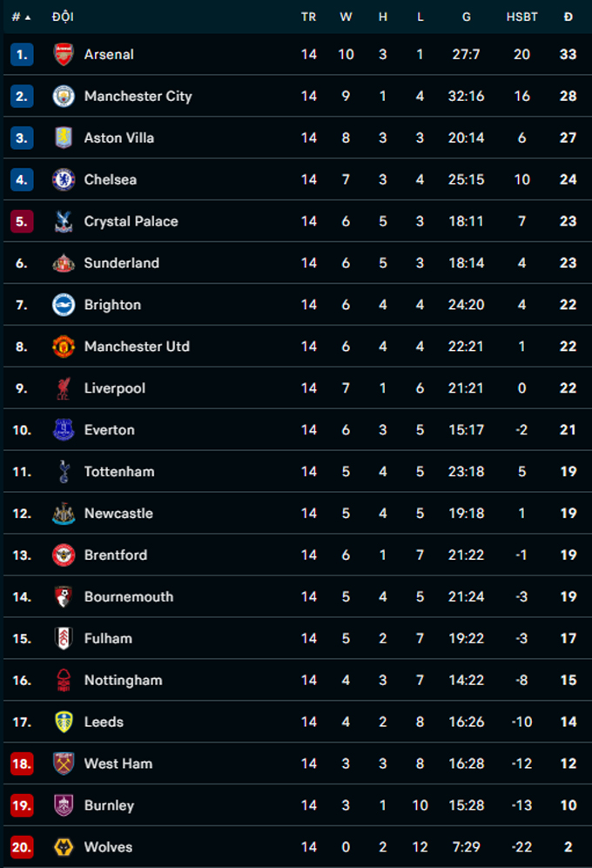Click the Liverpool crest icon
The image size is (592, 868).
pos(64,388)
